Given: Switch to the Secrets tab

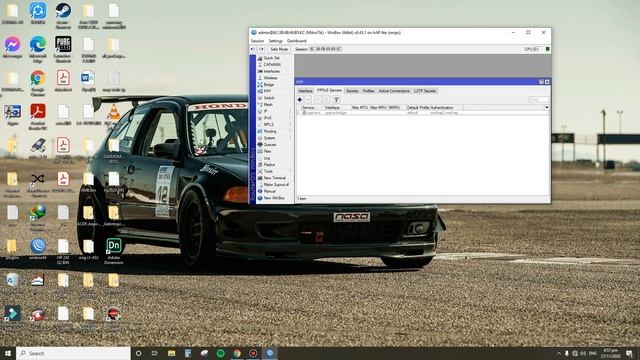Looking at the screenshot, I should click(352, 91).
